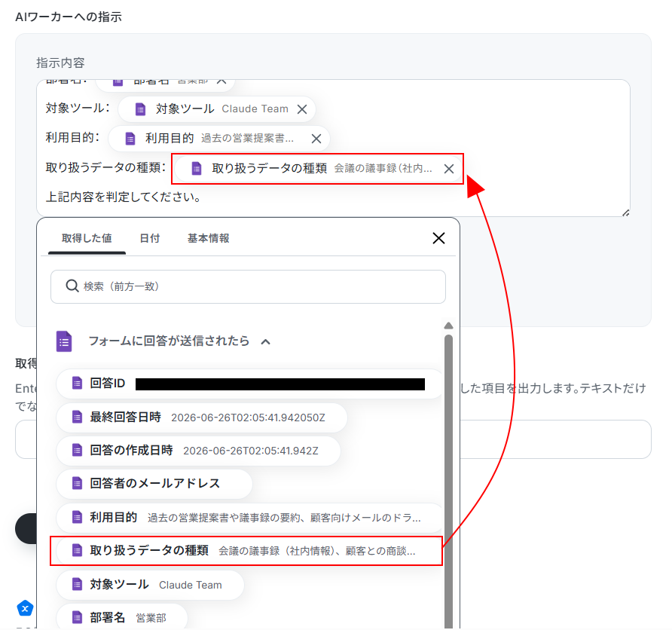Insert the 回答者のメールアドレス value
The height and width of the screenshot is (630, 672).
click(x=154, y=484)
